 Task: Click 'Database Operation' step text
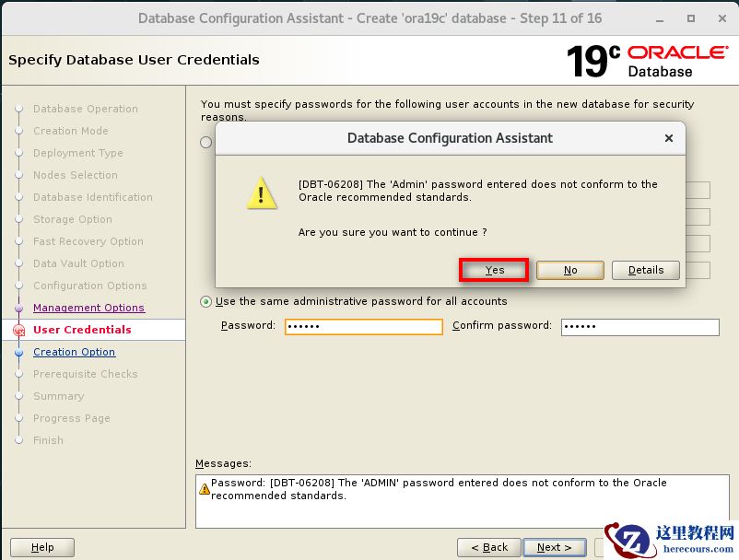pyautogui.click(x=86, y=109)
